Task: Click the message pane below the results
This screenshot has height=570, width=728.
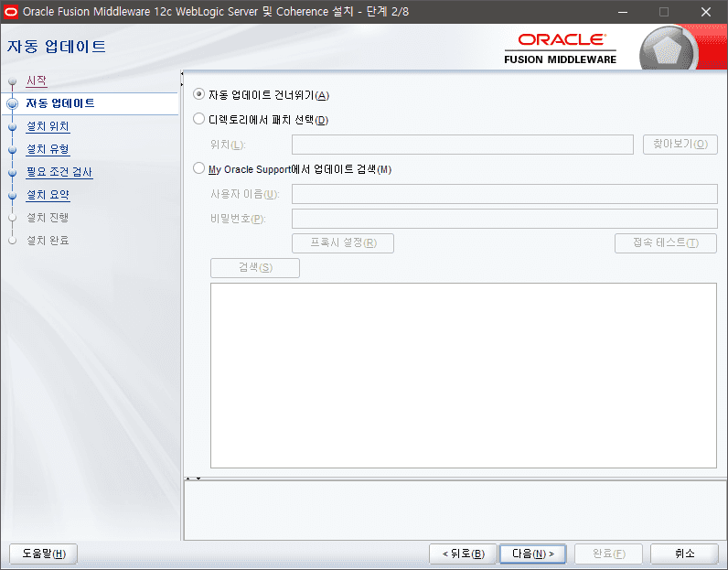Action: (x=455, y=511)
